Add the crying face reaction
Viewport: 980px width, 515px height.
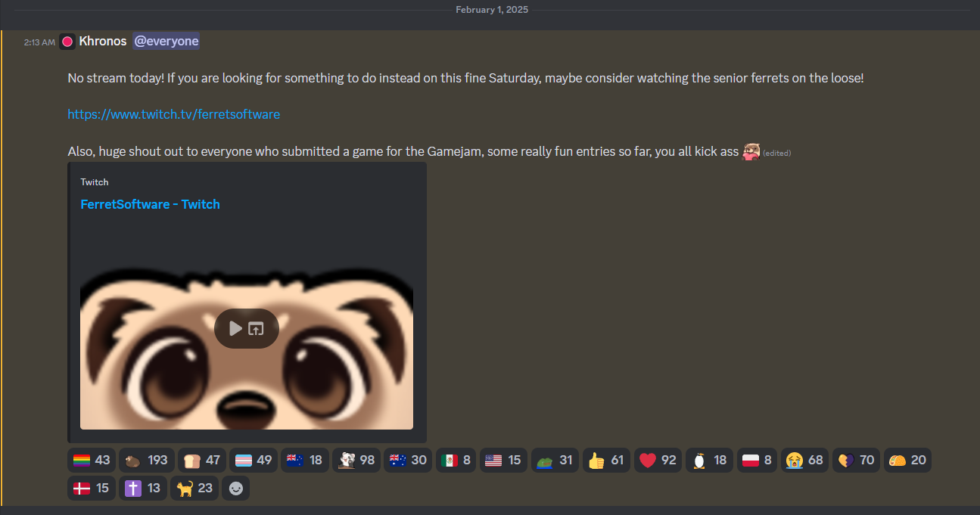point(805,460)
